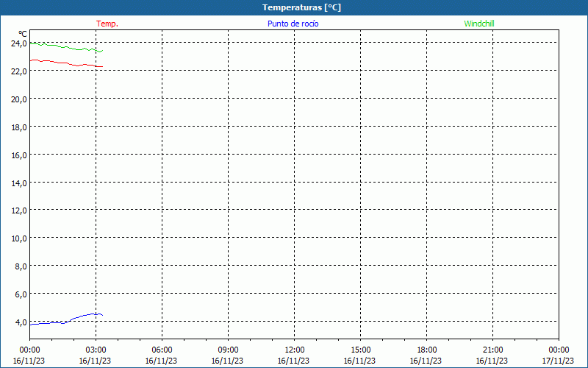Click the 6,0 y-axis label

tap(21, 294)
